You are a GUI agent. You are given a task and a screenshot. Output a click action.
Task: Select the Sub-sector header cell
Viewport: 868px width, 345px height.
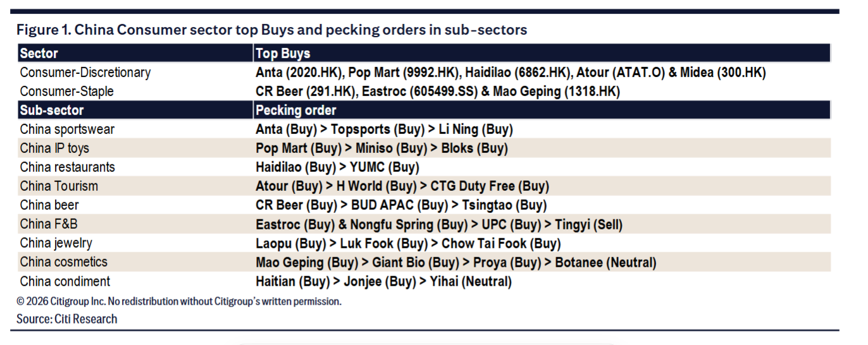point(52,111)
